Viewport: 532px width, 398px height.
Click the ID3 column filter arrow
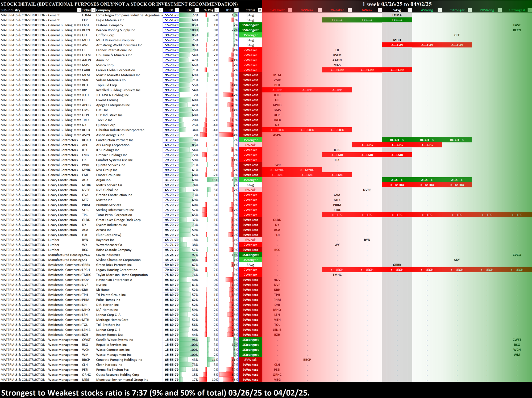click(236, 10)
